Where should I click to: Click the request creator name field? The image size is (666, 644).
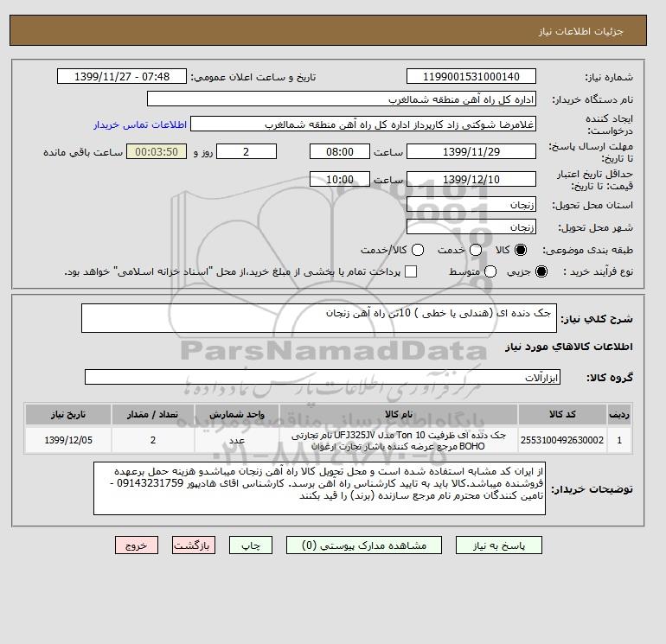click(363, 124)
